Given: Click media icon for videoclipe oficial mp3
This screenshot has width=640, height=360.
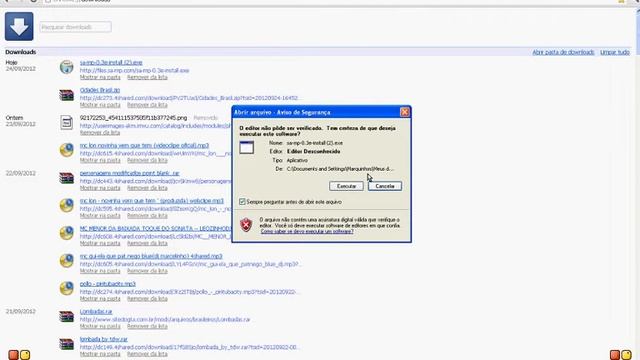Looking at the screenshot, I should [x=67, y=150].
